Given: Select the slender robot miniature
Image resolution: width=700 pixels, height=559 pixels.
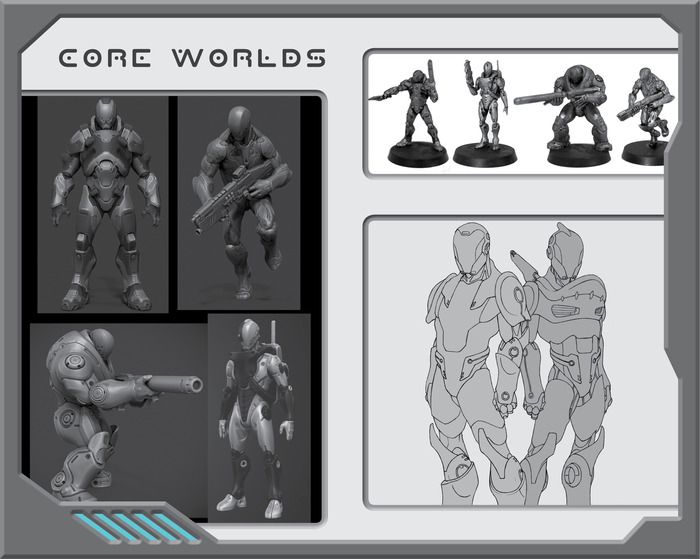Looking at the screenshot, I should click(486, 112).
